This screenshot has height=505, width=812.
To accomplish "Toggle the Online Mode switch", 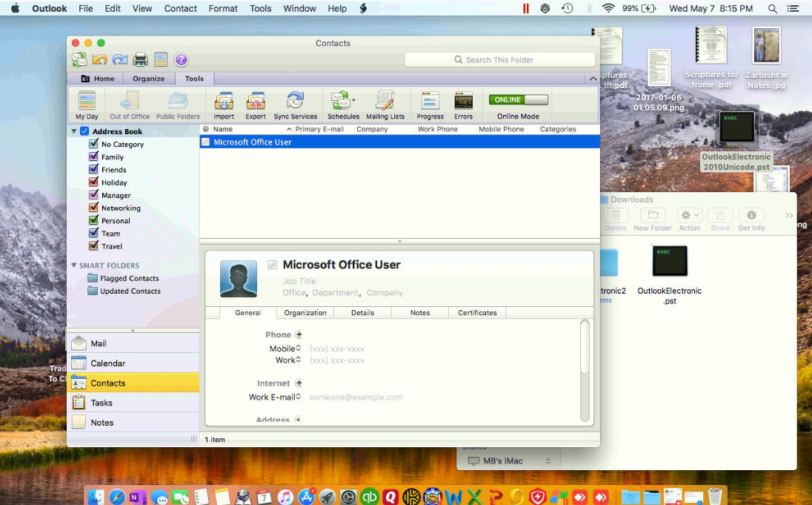I will click(519, 99).
